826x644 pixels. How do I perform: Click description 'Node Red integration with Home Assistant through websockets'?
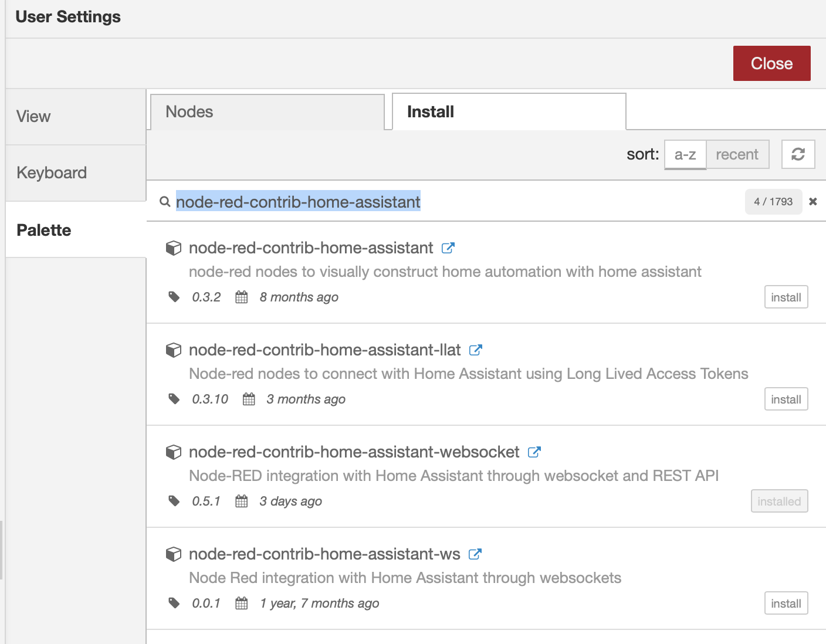(405, 578)
